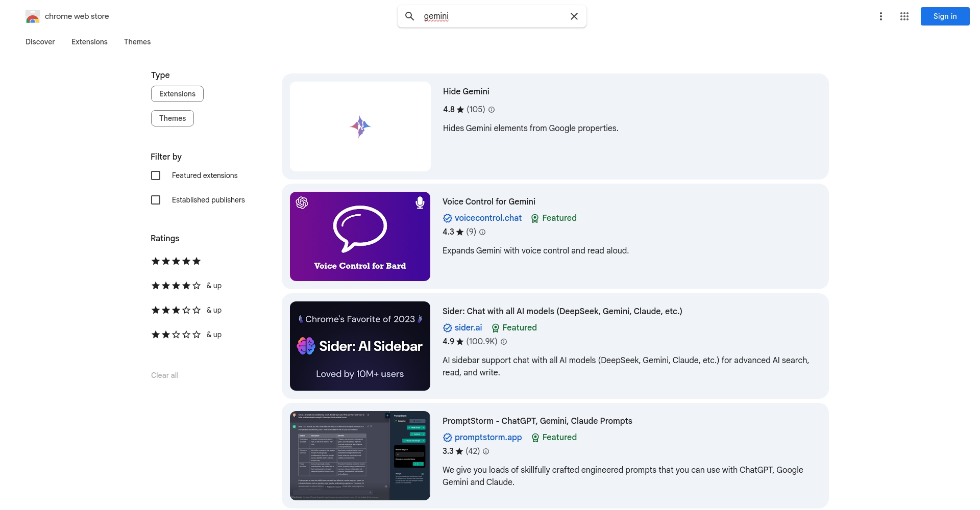Viewport: 980px width, 510px height.
Task: Click verified badge icon next to voicecontrol.chat
Action: (x=448, y=218)
